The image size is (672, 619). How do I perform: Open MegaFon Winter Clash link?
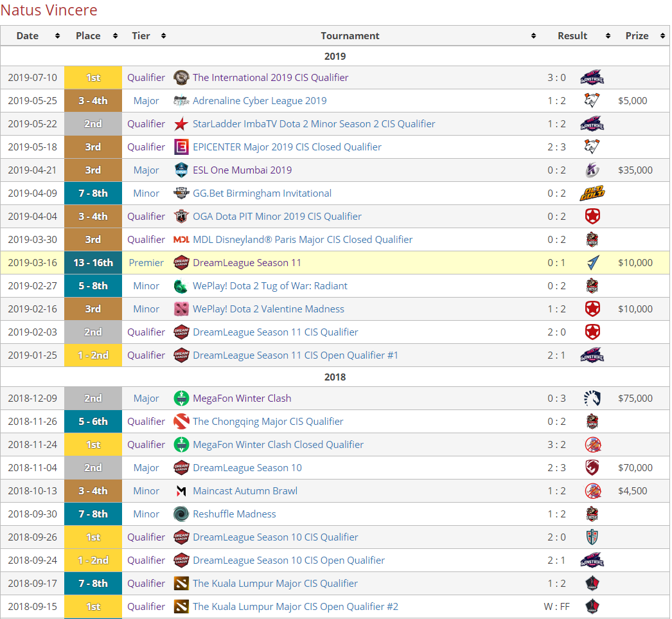click(x=242, y=399)
